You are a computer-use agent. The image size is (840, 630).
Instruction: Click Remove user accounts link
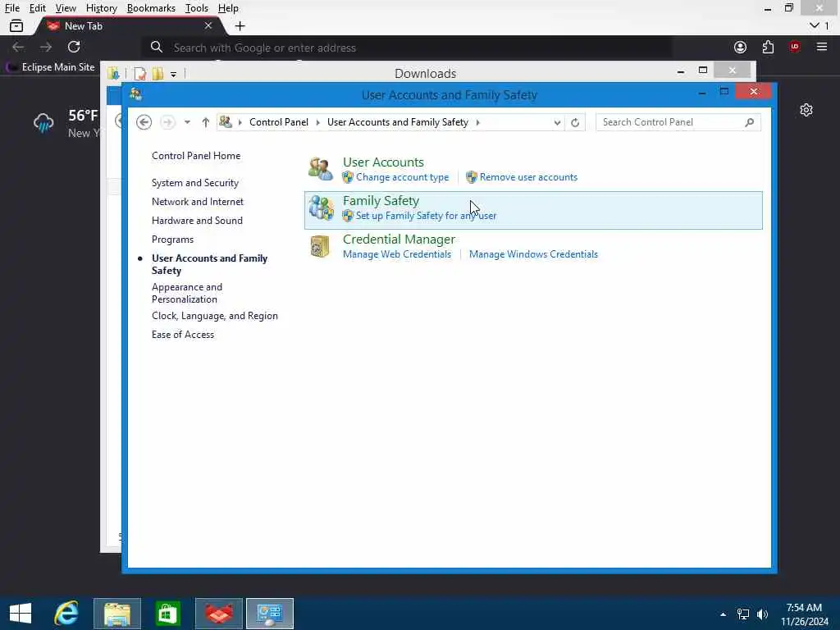pos(528,177)
